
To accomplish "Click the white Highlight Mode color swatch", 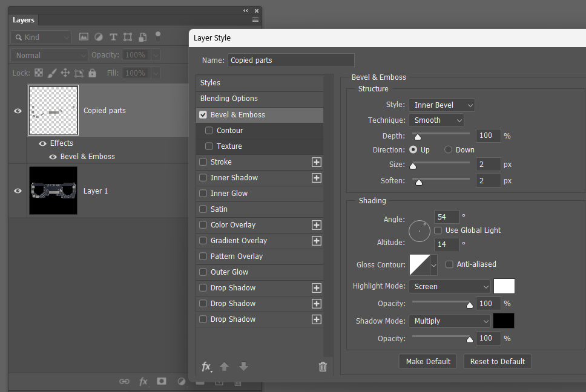I will coord(504,286).
